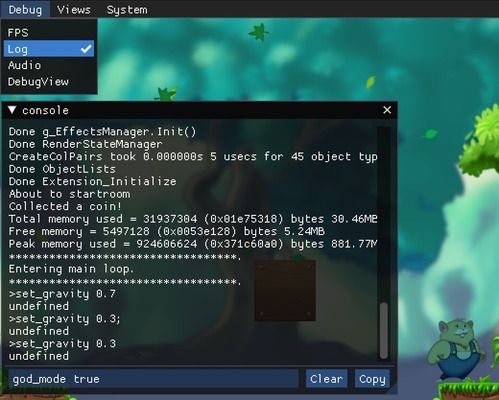Click the 'Collected a coin!' log line

65,206
